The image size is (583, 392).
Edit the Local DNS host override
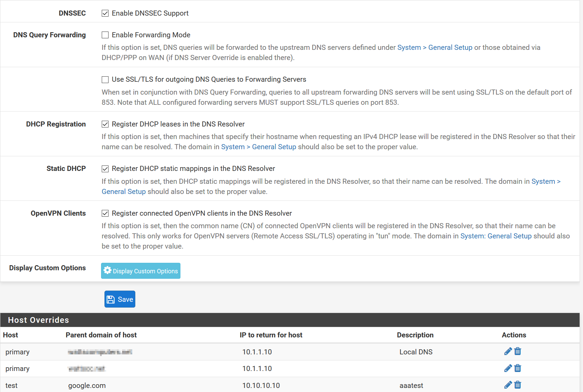(x=508, y=351)
